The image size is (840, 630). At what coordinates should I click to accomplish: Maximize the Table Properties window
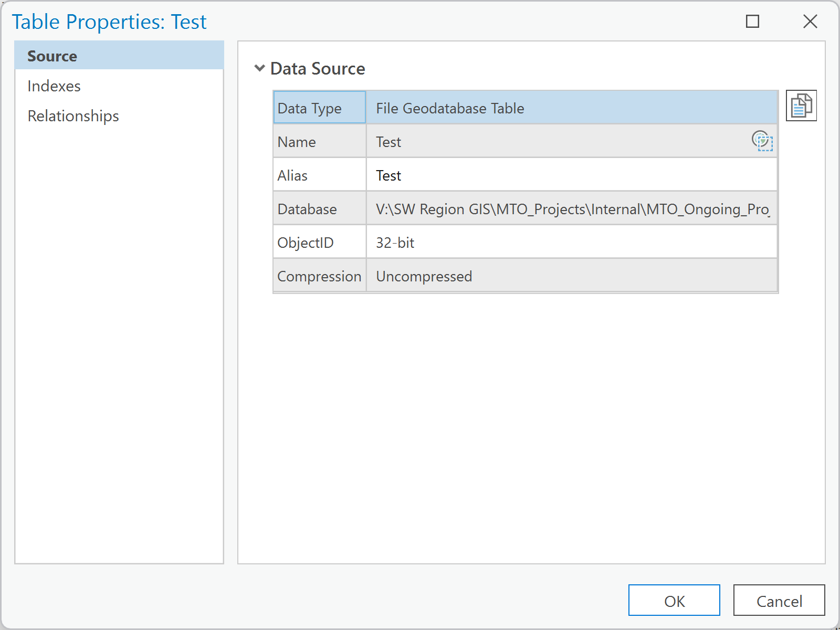click(x=752, y=22)
